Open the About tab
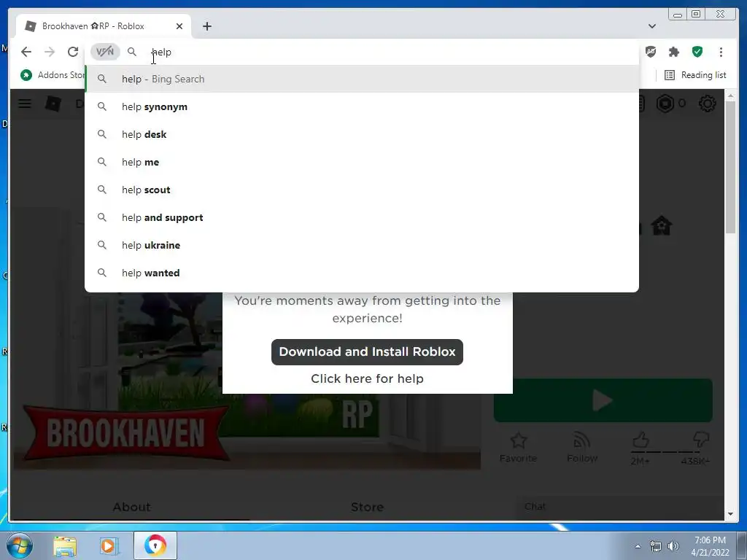 pyautogui.click(x=131, y=507)
